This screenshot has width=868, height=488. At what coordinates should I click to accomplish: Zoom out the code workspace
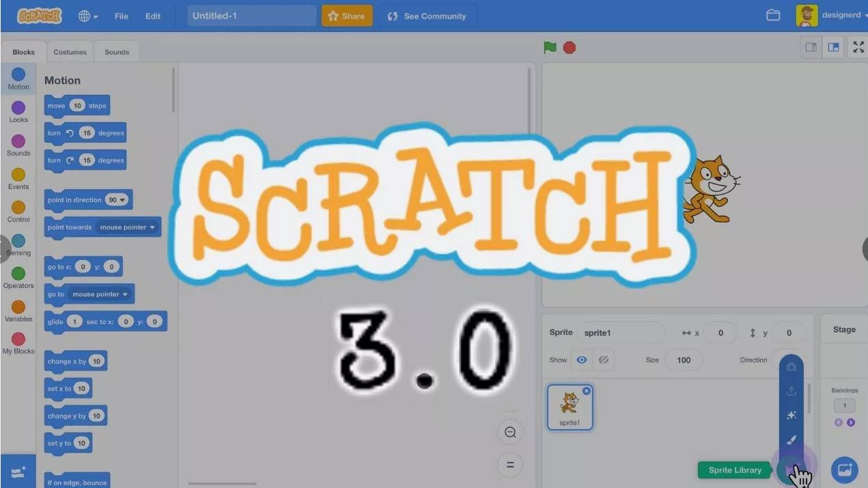(x=510, y=432)
